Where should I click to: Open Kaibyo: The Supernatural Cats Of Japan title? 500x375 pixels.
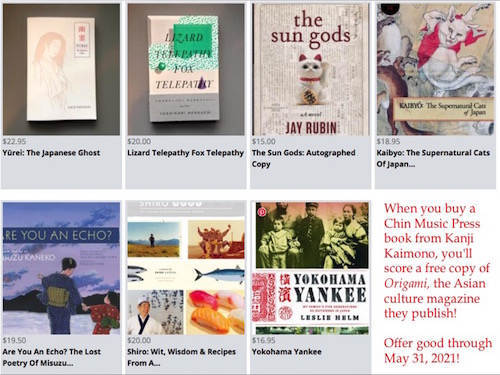(433, 158)
